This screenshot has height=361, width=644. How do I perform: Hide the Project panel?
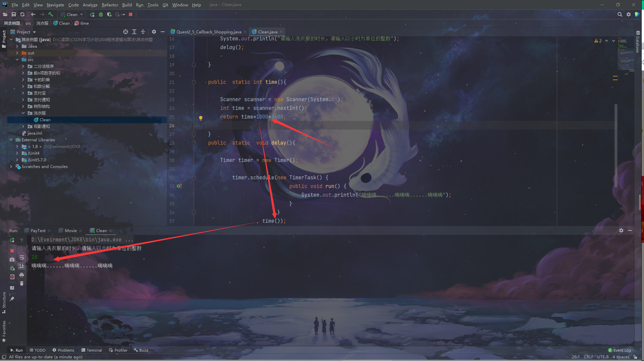tap(163, 32)
